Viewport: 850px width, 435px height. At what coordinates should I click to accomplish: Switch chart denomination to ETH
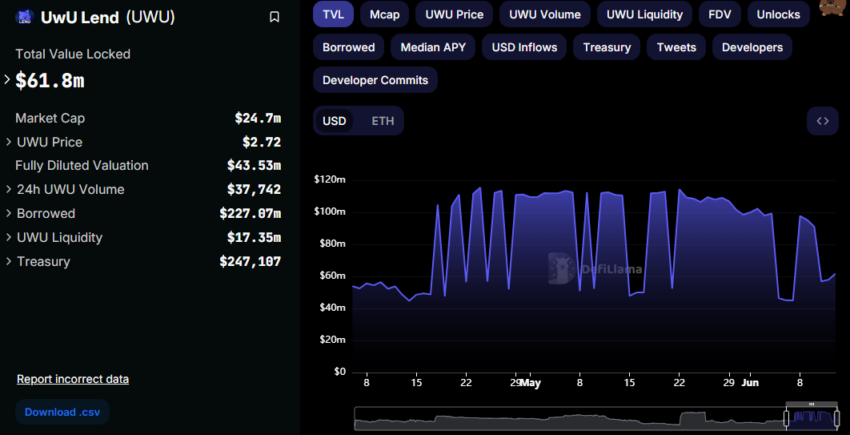click(x=382, y=121)
